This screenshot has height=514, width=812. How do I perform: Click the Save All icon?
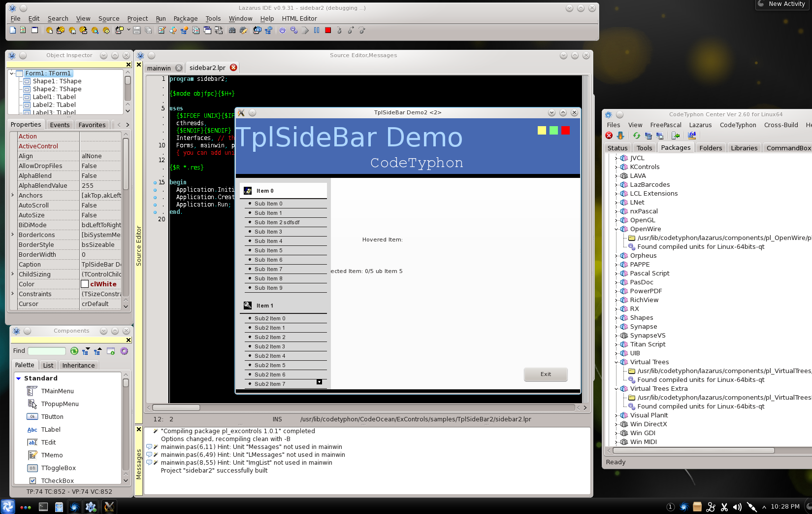(x=148, y=30)
